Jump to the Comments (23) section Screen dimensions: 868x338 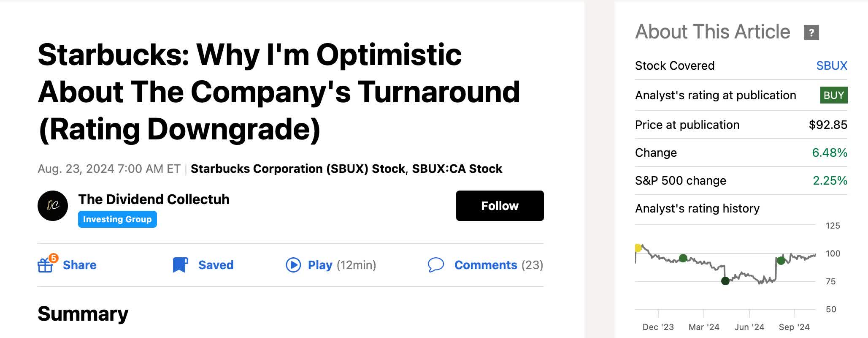pos(485,265)
